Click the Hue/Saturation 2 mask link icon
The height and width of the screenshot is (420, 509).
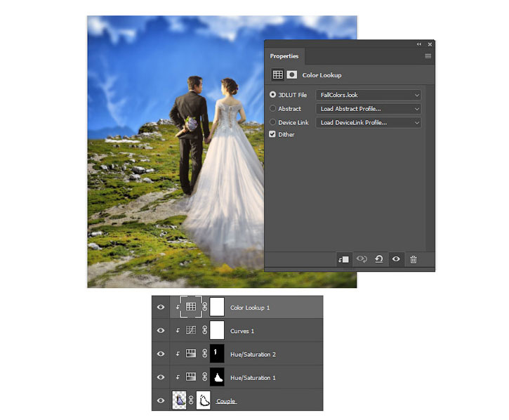click(205, 354)
